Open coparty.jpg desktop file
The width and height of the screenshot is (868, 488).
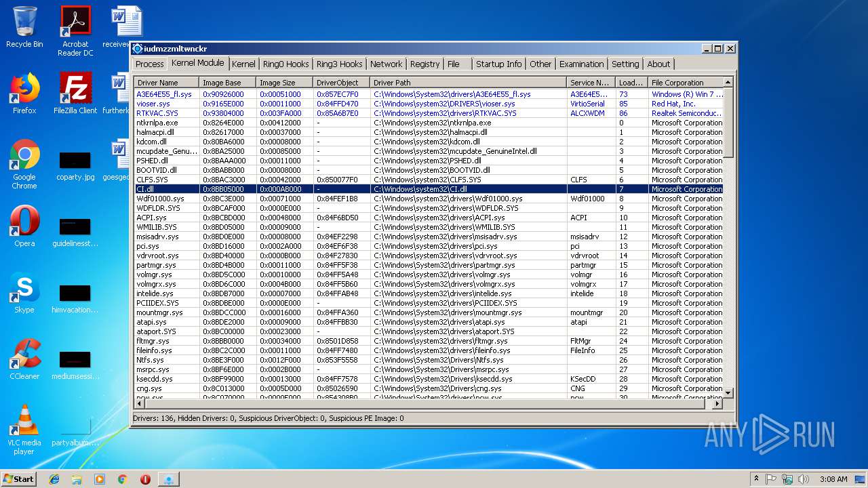click(75, 165)
